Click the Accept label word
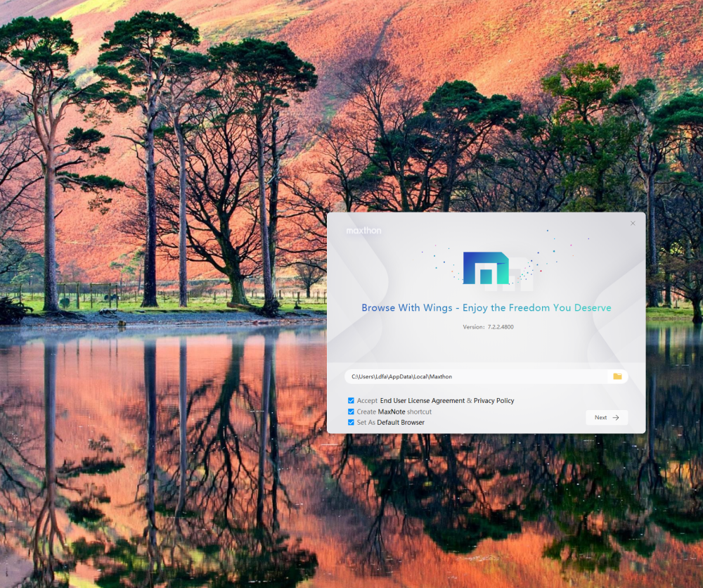 367,401
